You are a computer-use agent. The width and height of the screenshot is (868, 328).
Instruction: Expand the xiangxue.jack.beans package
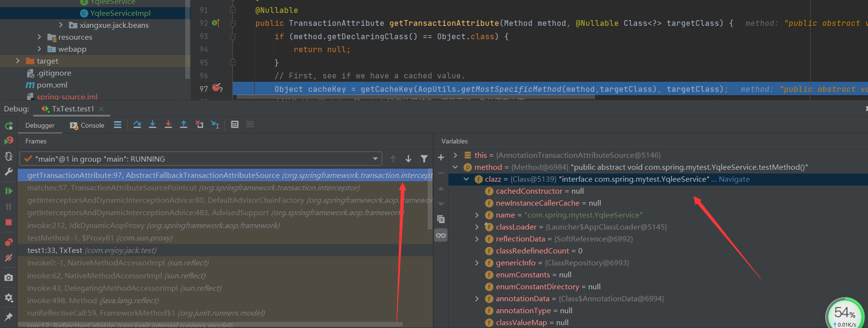tap(61, 25)
